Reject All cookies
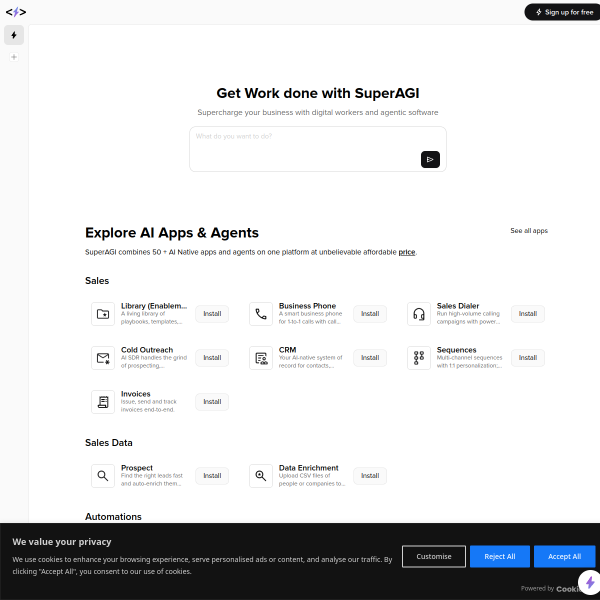 tap(500, 556)
